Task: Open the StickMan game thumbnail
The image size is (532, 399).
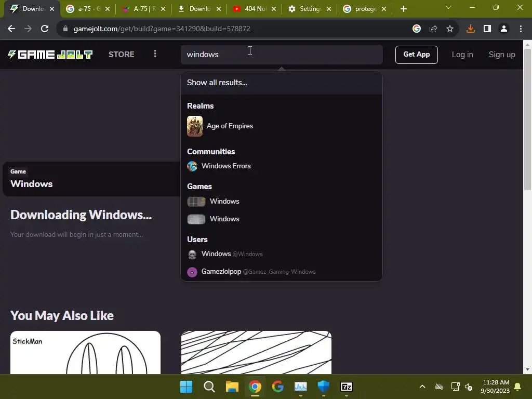Action: coord(86,353)
